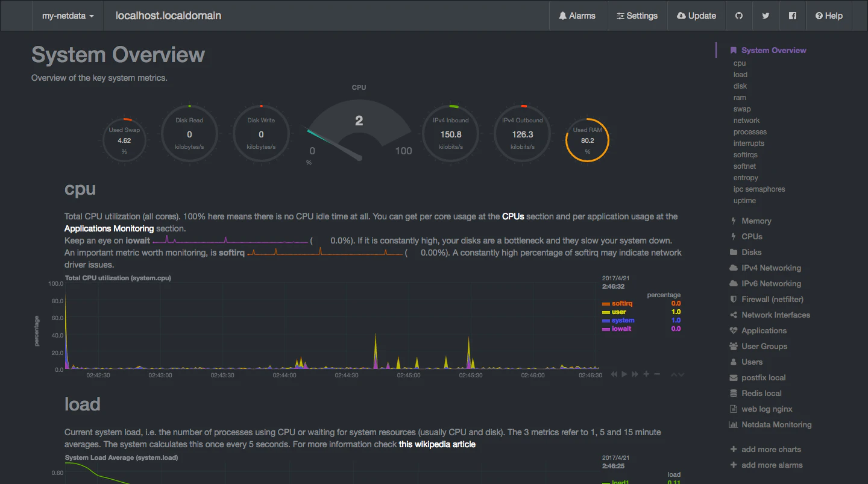The width and height of the screenshot is (868, 484).
Task: Click the plus icon beside add more charts
Action: (734, 450)
